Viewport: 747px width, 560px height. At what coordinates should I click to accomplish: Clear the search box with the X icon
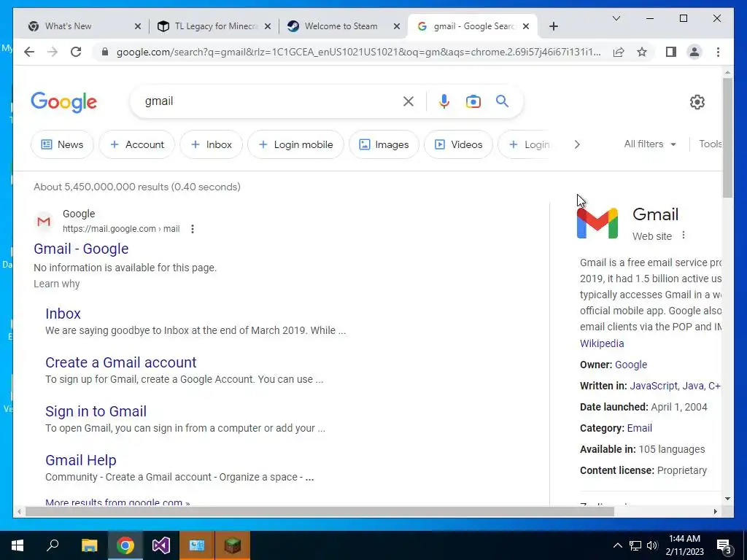409,101
